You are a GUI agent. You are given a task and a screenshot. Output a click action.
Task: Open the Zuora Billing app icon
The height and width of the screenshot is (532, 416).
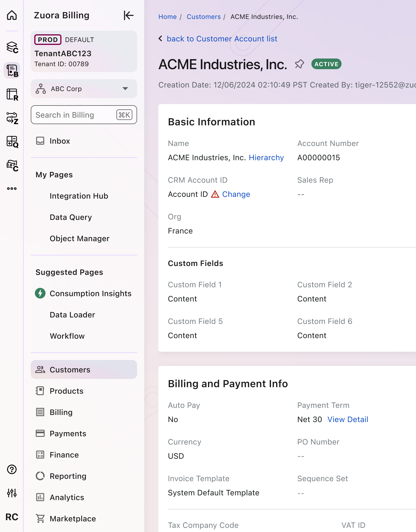point(12,71)
